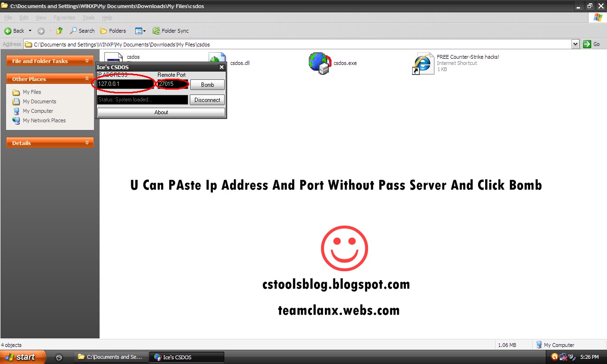This screenshot has height=364, width=607.
Task: Close the Ice's CSDOS window
Action: (x=221, y=67)
